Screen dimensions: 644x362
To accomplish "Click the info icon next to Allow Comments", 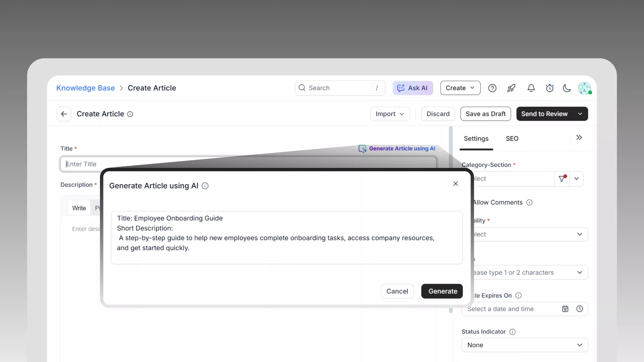I will [529, 202].
